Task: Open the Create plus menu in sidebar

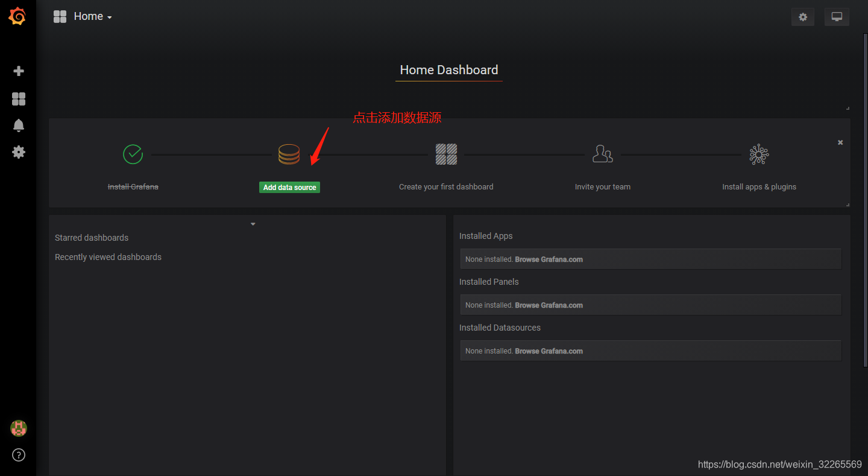Action: pos(19,71)
